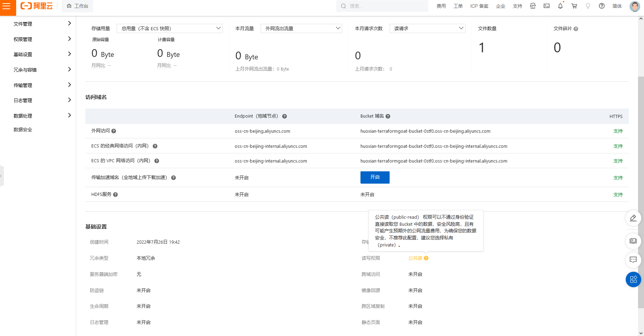Open 数据安全 sidebar item
Viewport: 644px width, 336px height.
coord(23,130)
